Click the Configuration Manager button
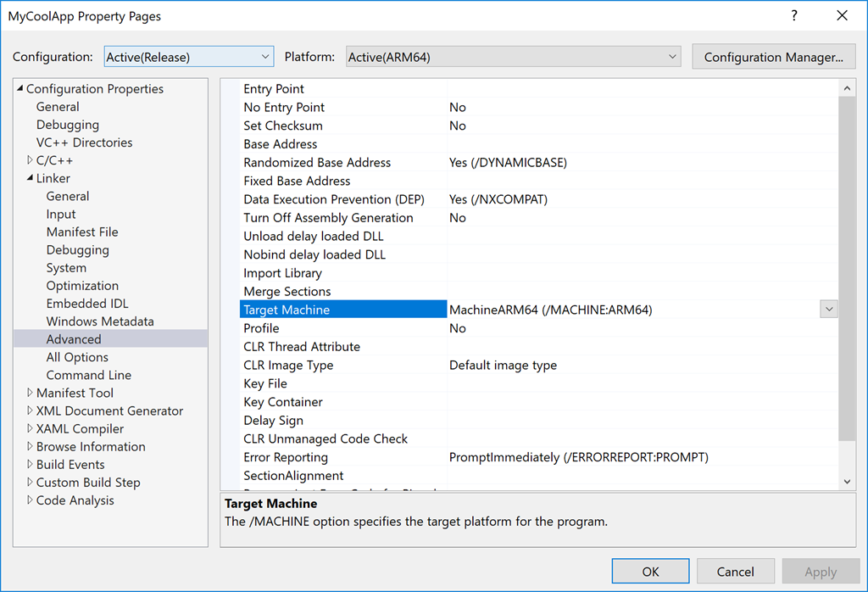The width and height of the screenshot is (868, 592). 773,57
